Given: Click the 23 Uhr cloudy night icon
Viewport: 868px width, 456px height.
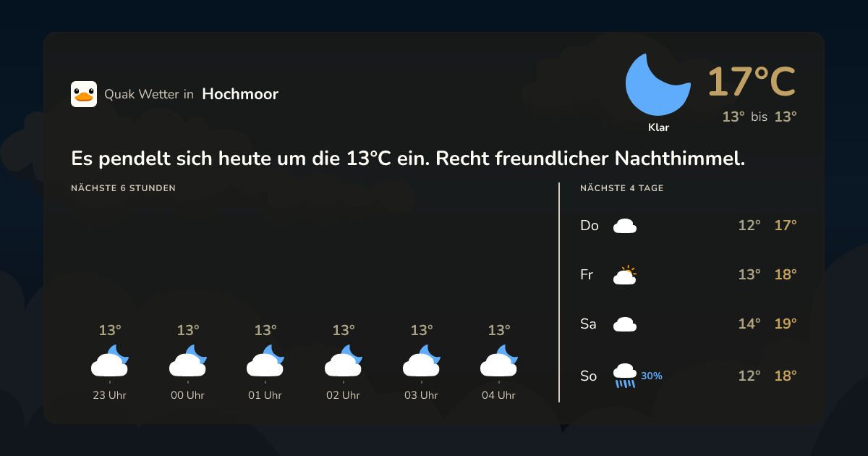Looking at the screenshot, I should pos(110,360).
